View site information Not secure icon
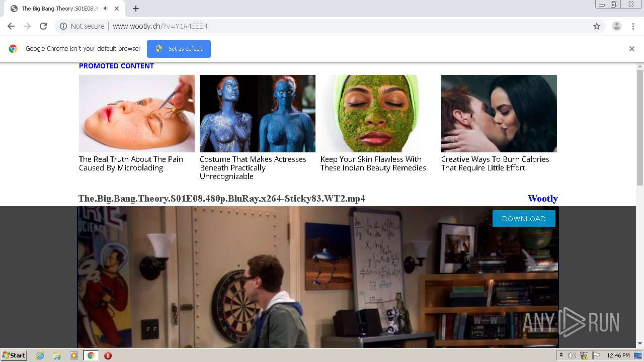The height and width of the screenshot is (362, 644). pos(63,26)
